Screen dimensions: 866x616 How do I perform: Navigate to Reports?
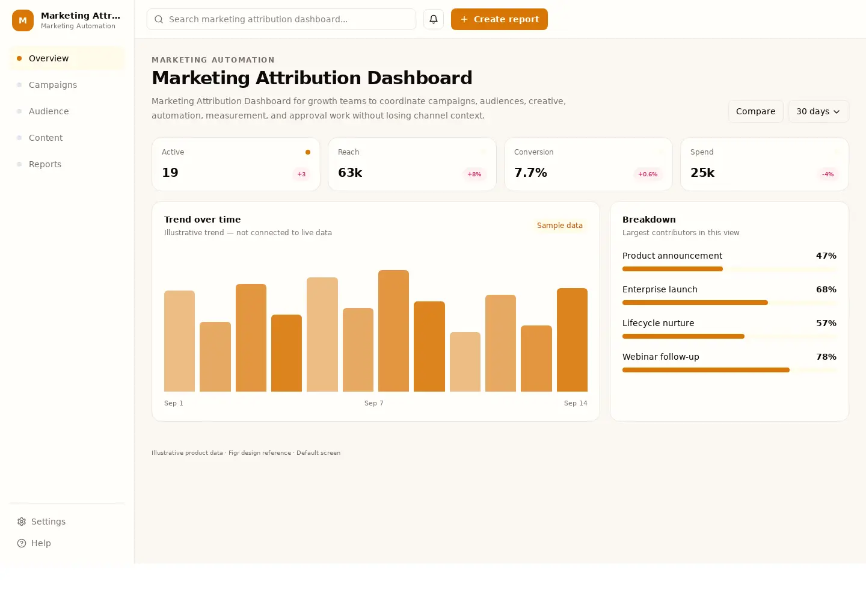(x=67, y=164)
